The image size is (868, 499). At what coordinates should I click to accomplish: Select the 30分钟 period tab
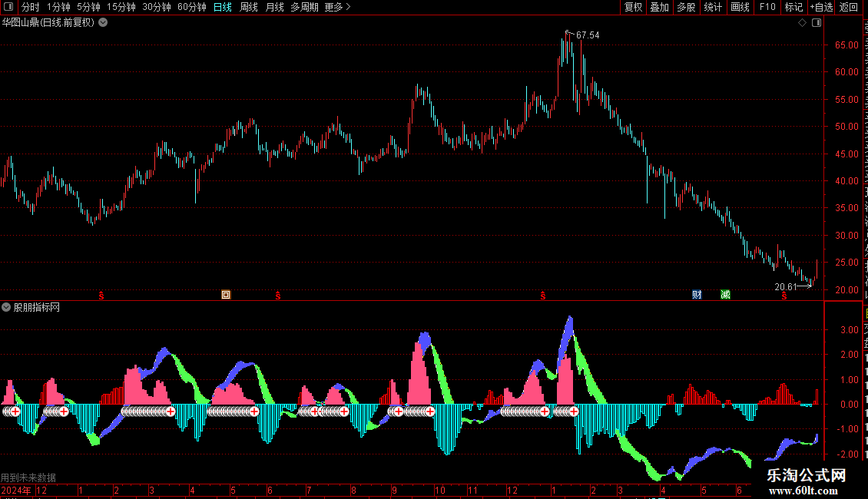(x=157, y=7)
